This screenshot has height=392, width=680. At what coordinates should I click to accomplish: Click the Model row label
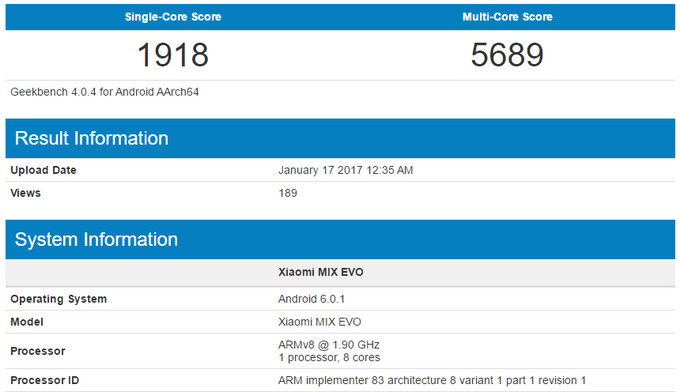point(27,322)
